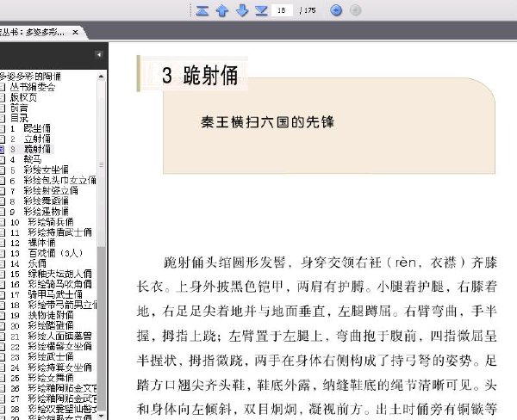Open bookmark 23 彩绘武士俑
This screenshot has height=420, width=517.
point(41,357)
